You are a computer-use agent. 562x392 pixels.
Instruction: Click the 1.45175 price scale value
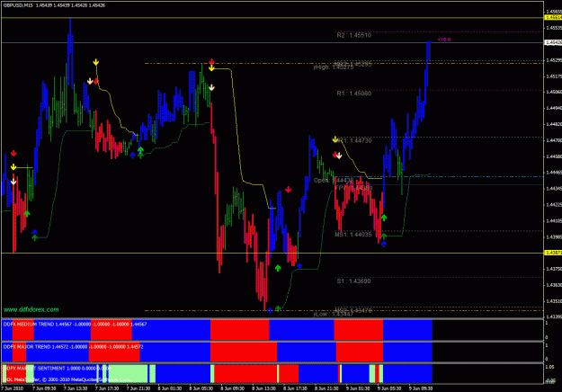(553, 76)
